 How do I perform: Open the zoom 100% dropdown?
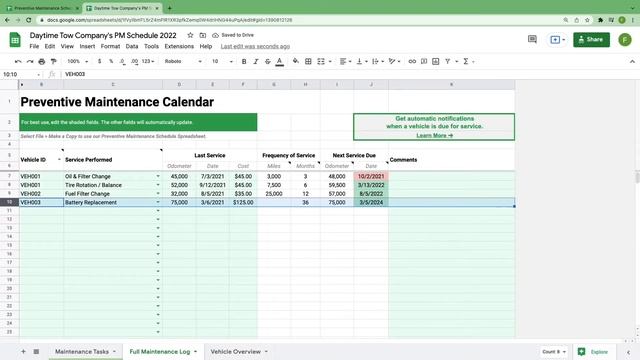[x=78, y=61]
